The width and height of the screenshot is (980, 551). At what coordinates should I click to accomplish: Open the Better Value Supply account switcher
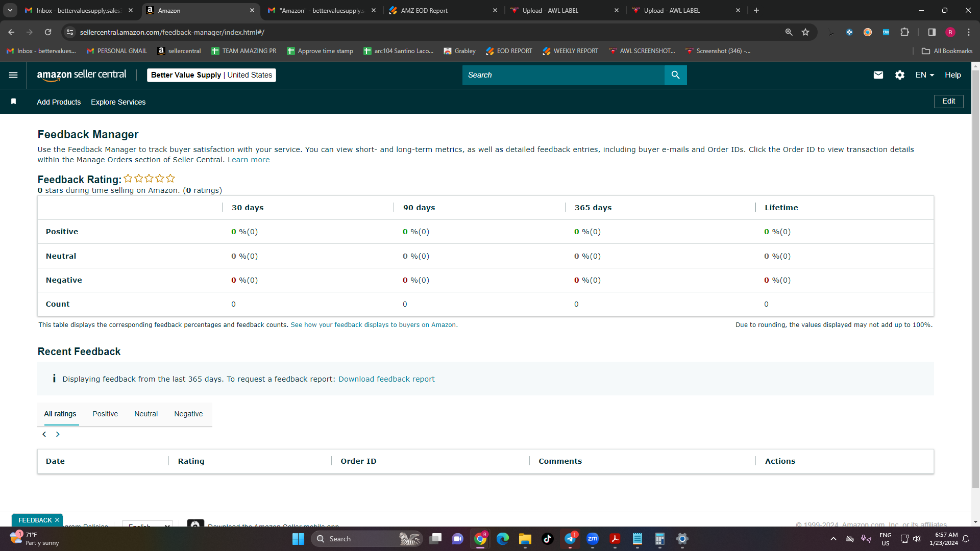point(211,75)
